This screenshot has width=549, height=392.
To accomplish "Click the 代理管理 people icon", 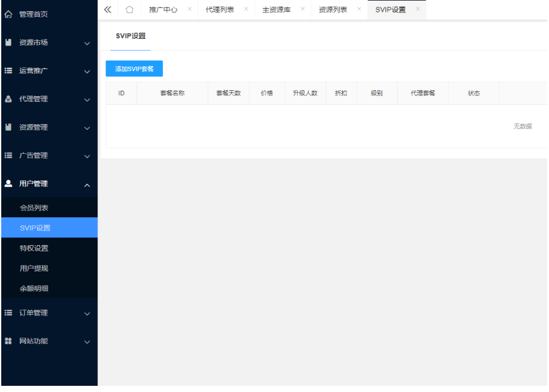I will pyautogui.click(x=9, y=99).
